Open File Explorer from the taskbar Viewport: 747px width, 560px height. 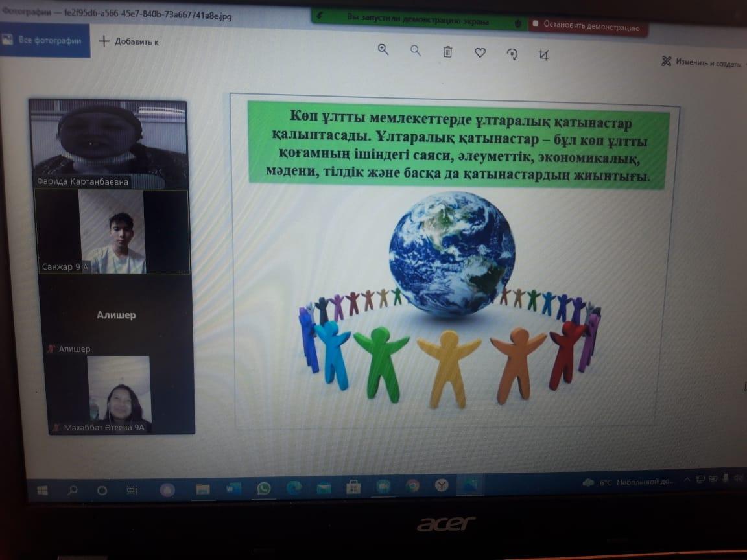click(202, 489)
